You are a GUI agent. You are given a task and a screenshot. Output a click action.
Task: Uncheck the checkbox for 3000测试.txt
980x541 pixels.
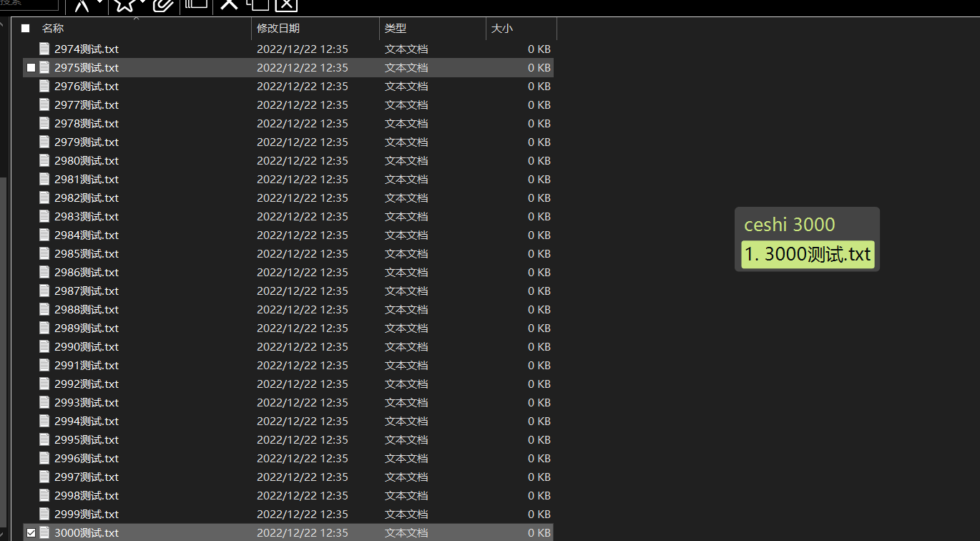pos(31,533)
